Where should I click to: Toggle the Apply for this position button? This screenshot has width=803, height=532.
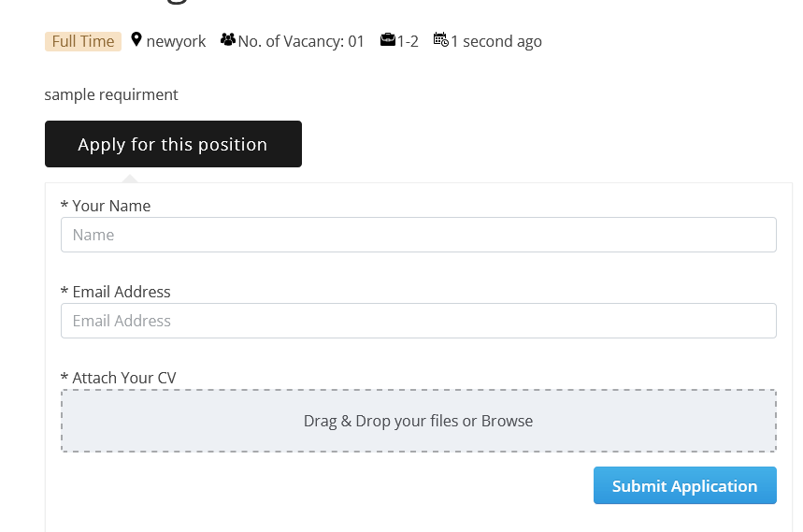tap(173, 144)
